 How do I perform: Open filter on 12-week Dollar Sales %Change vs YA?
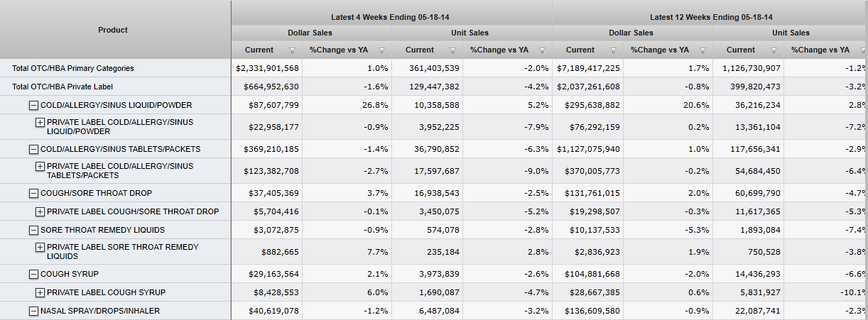(x=702, y=50)
